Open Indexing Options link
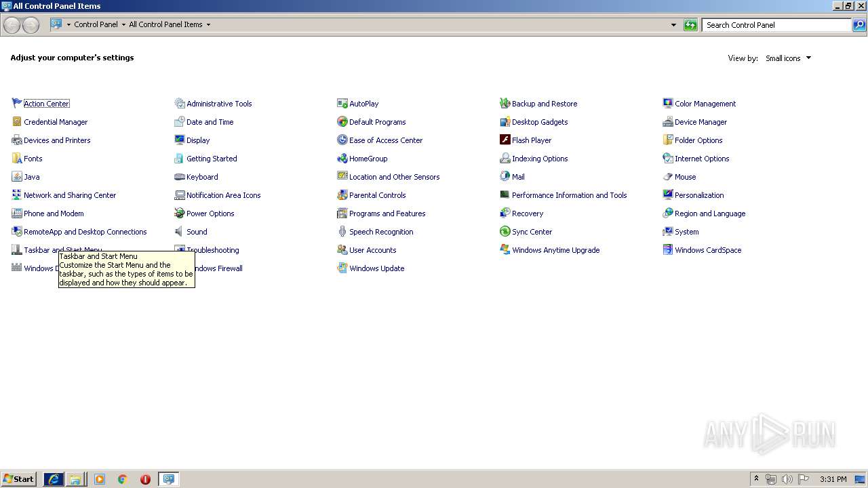 coord(540,159)
